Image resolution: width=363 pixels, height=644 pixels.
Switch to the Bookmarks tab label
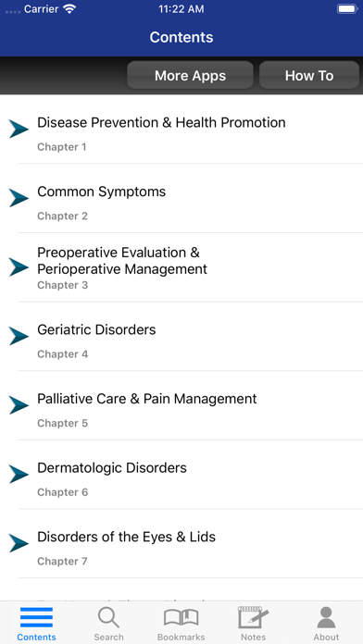(181, 637)
